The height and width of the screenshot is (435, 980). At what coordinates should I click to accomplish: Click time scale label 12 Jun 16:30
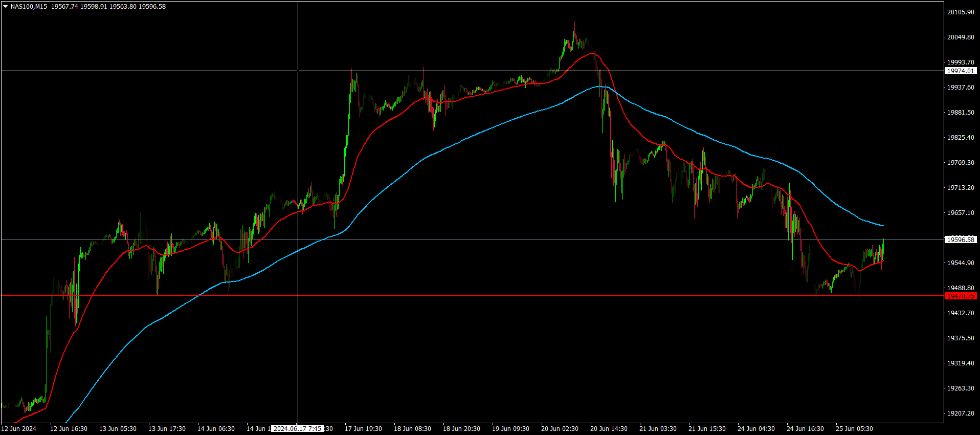pos(69,429)
